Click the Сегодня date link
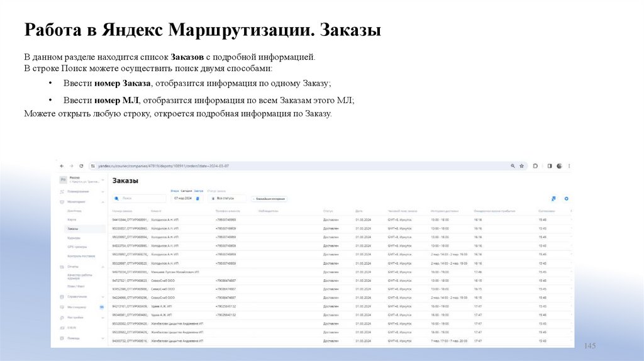 coord(186,191)
